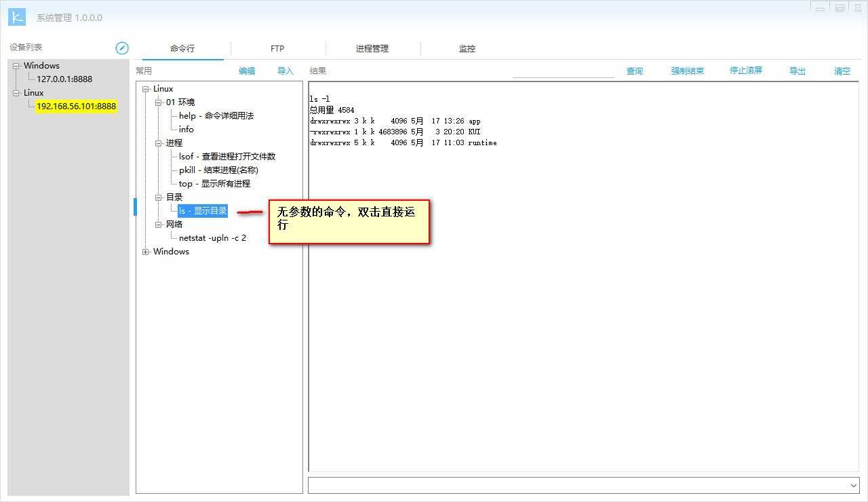The width and height of the screenshot is (868, 502).
Task: Click the 网络 folder label
Action: (174, 225)
